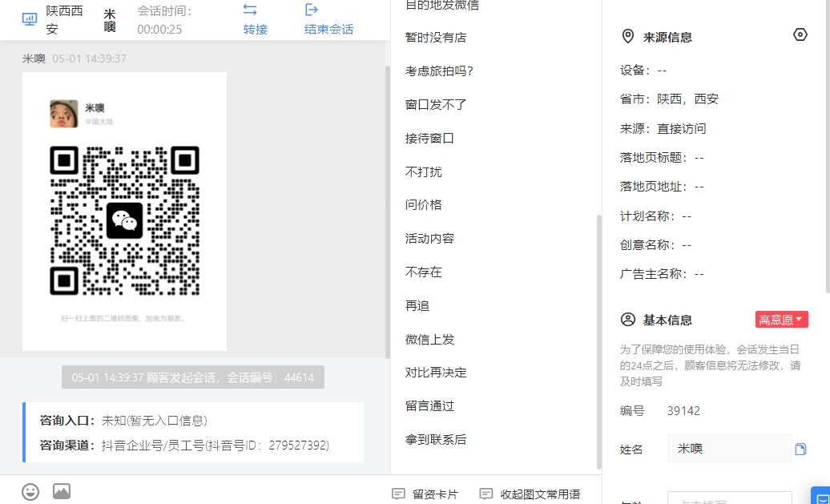This screenshot has width=830, height=504.
Task: Click the 转接 transfer arrows icon
Action: tap(250, 10)
